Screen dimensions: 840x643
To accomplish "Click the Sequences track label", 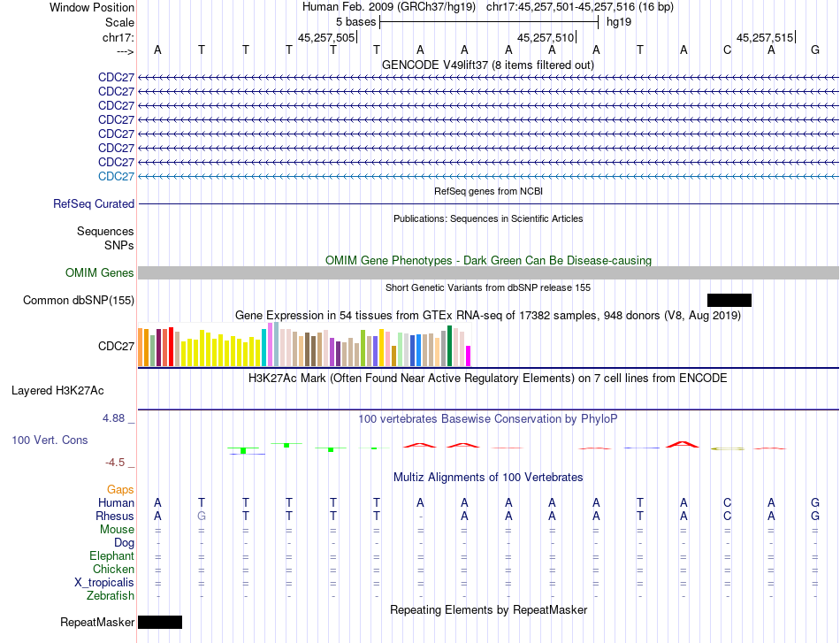I will tap(105, 231).
